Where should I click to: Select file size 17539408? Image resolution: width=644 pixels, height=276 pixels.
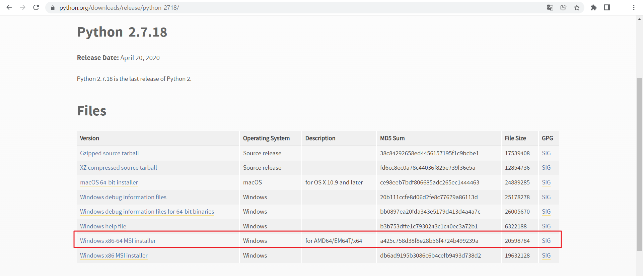(x=517, y=153)
